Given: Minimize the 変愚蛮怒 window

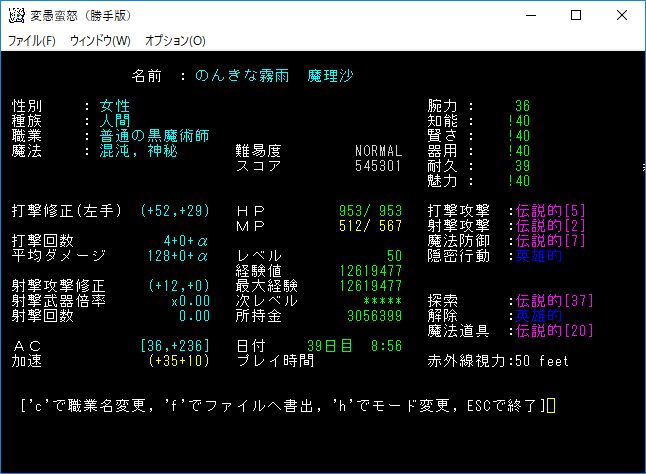Looking at the screenshot, I should click(x=529, y=16).
